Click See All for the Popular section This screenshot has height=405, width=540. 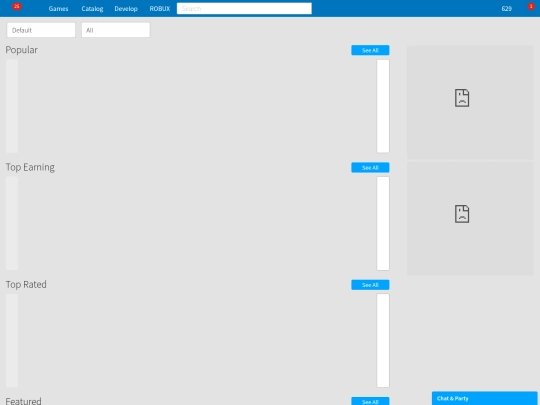click(x=370, y=50)
